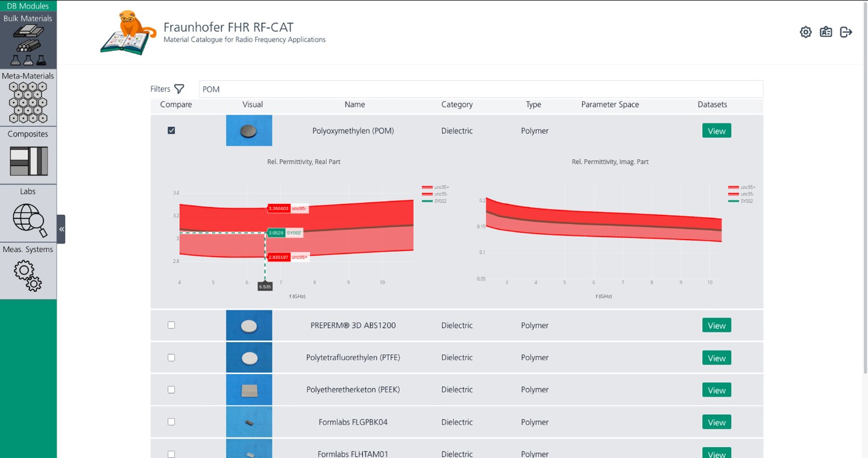View datasets for PREPERM 3D ABS1200
This screenshot has height=458, width=868.
point(717,325)
